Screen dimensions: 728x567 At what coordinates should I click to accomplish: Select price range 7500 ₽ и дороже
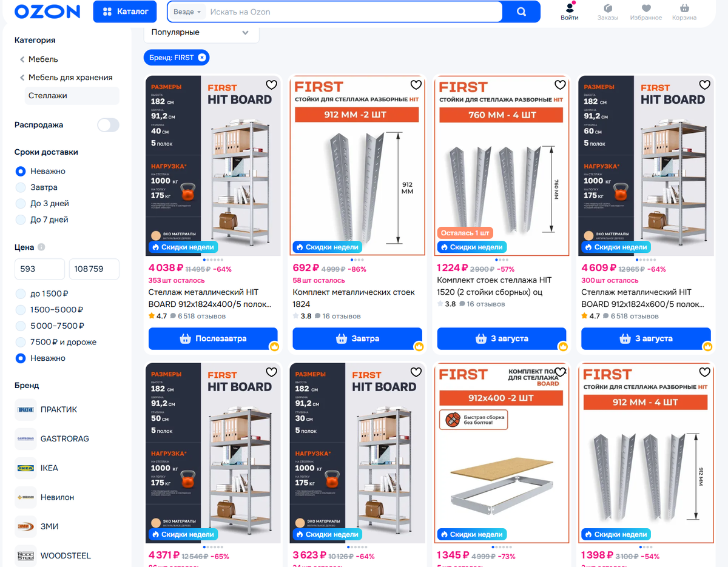(x=21, y=342)
